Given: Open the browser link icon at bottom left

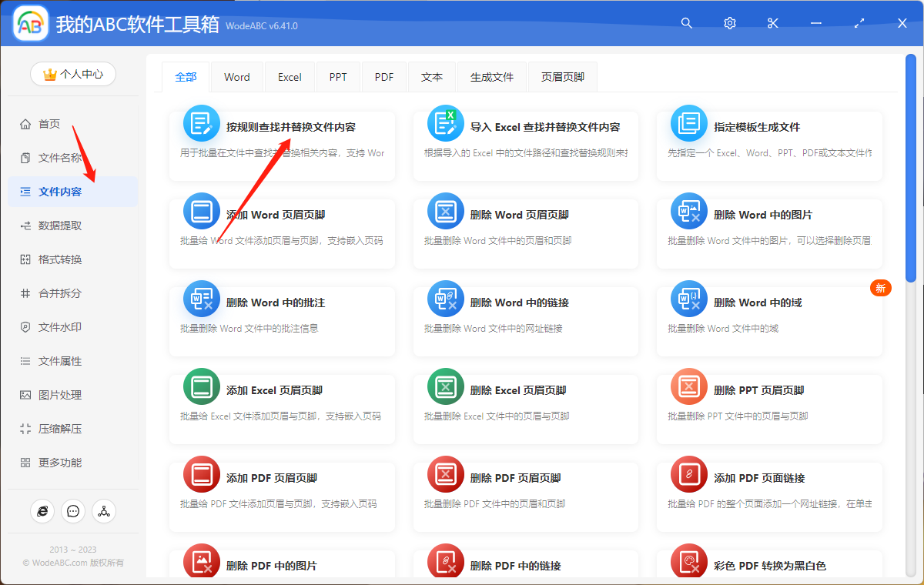Looking at the screenshot, I should tap(42, 511).
